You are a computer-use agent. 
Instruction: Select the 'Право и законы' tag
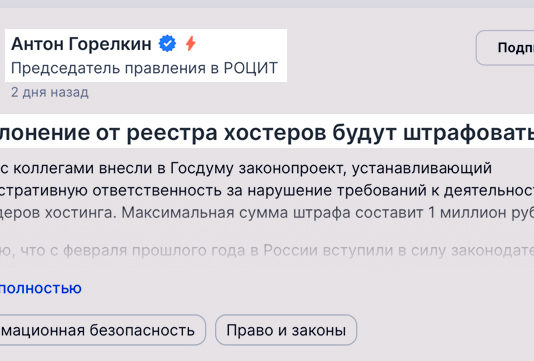coord(286,330)
